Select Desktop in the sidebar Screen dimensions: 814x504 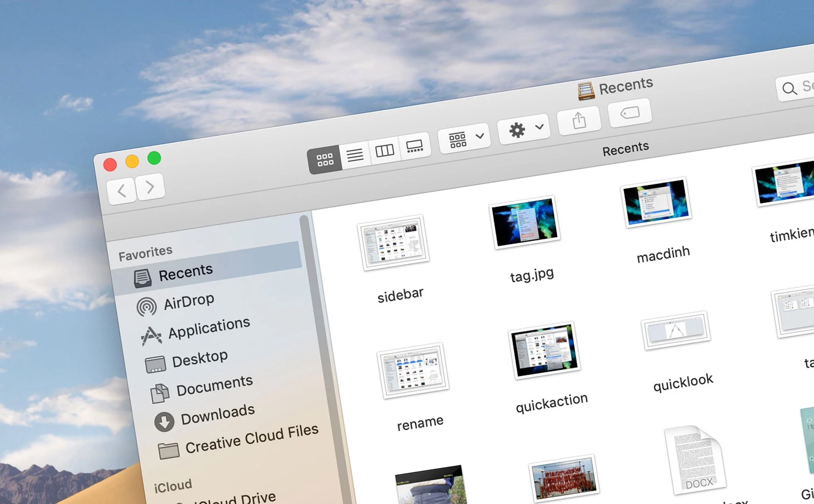pyautogui.click(x=199, y=359)
